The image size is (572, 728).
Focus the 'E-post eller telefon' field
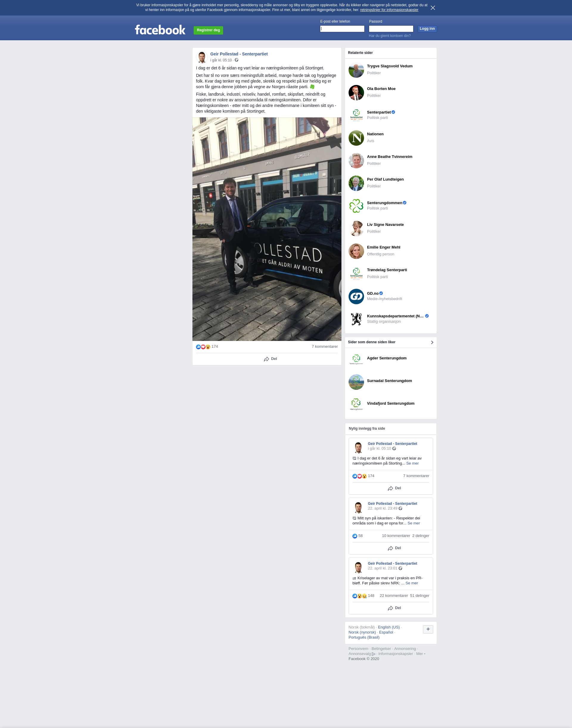pos(342,29)
